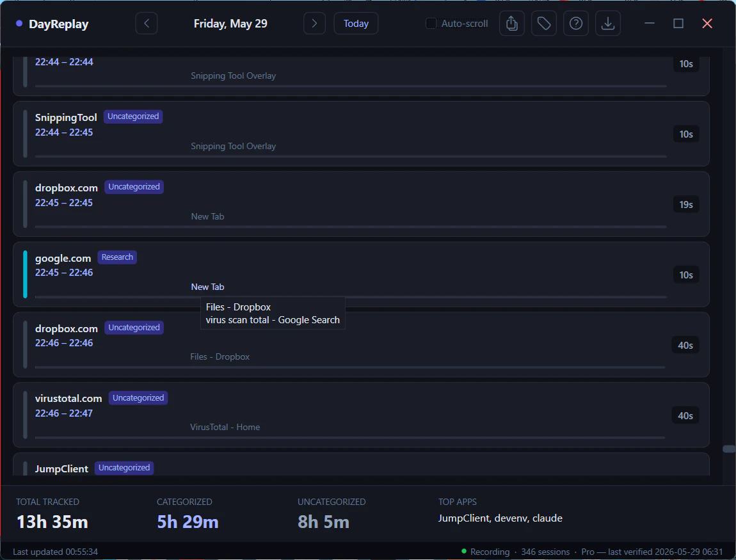This screenshot has height=560, width=736.
Task: Click Uncategorized tag on JumpClient session
Action: [124, 468]
